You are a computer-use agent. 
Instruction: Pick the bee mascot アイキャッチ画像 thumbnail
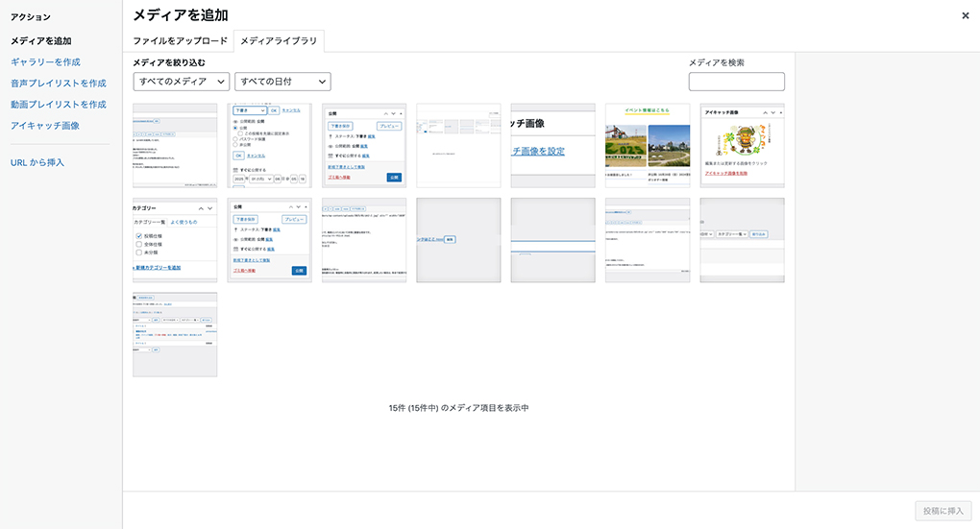point(742,146)
